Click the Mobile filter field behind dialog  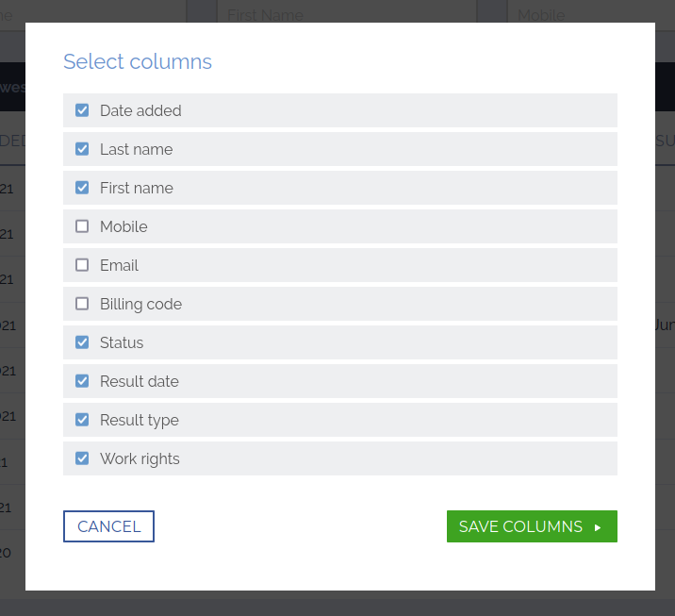(x=591, y=13)
